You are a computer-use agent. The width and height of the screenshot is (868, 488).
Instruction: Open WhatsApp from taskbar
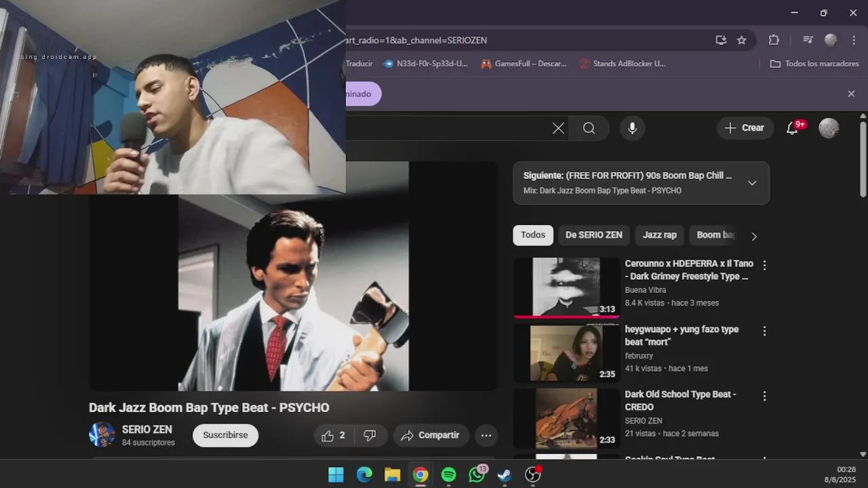tap(477, 474)
